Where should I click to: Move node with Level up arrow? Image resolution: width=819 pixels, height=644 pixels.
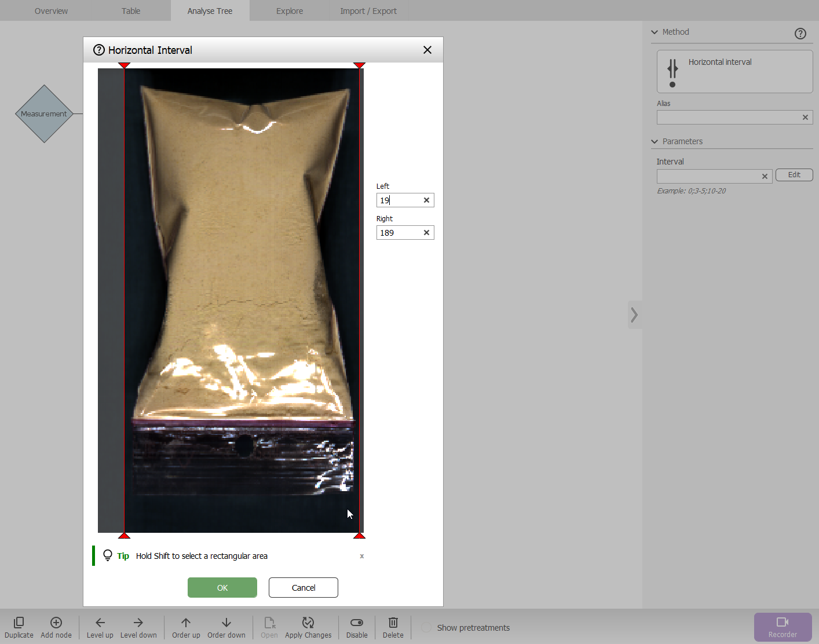(x=100, y=623)
